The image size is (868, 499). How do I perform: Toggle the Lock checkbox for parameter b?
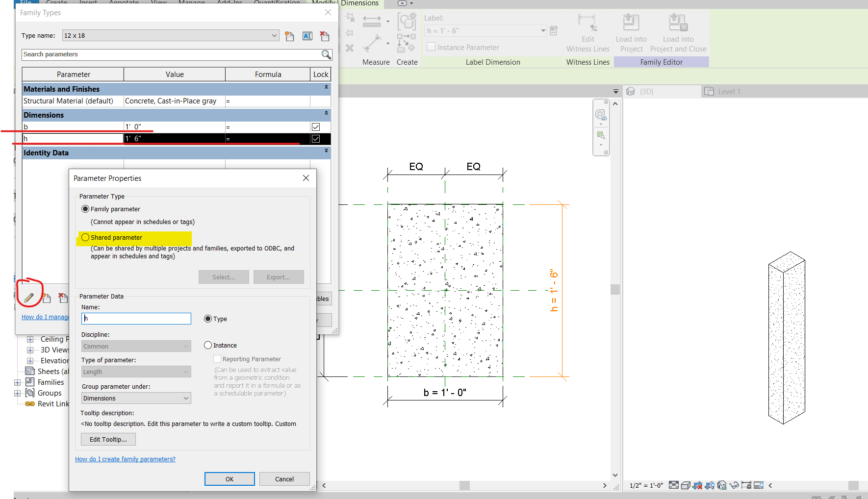315,126
